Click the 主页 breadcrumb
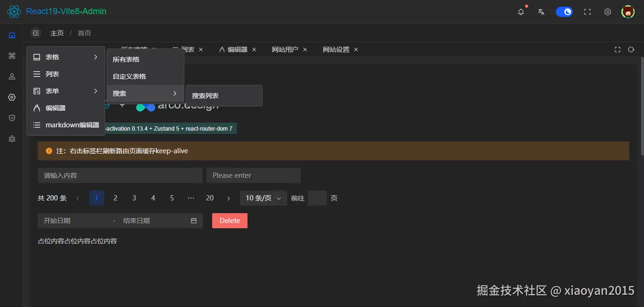This screenshot has height=307, width=644. coord(57,33)
